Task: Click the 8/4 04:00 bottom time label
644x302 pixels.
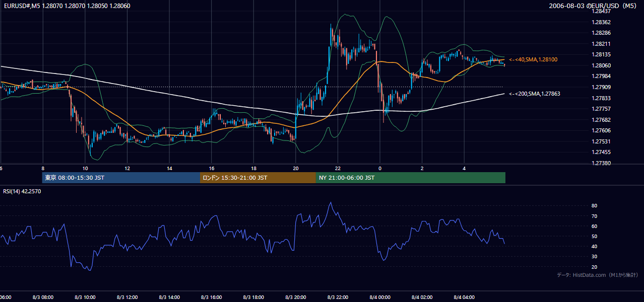Action: (464, 297)
